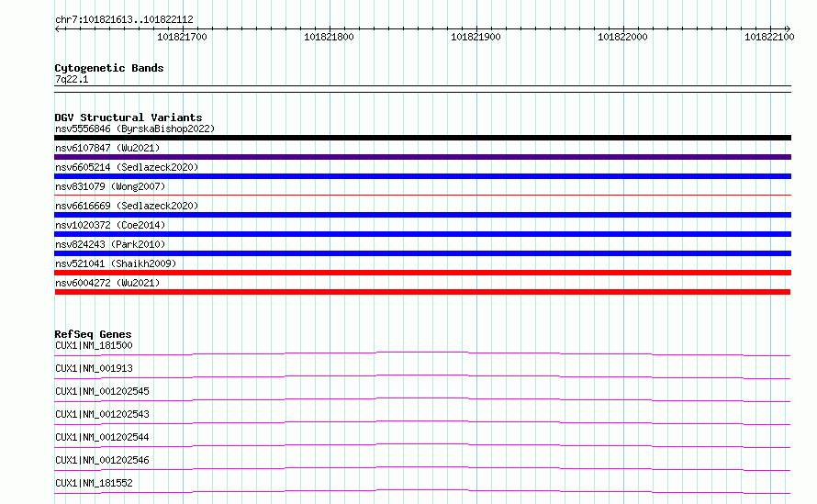Click the nsv6004272 (Wu2021) label
This screenshot has height=504, width=817.
107,283
